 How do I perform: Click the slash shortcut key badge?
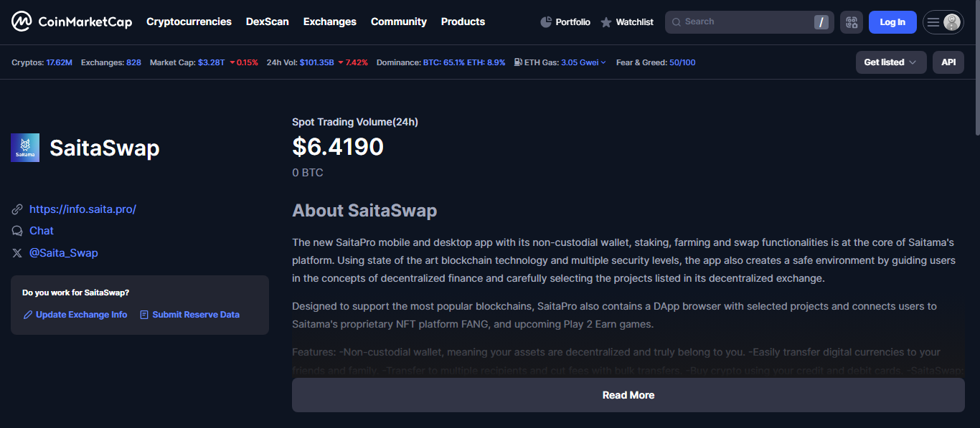point(821,22)
